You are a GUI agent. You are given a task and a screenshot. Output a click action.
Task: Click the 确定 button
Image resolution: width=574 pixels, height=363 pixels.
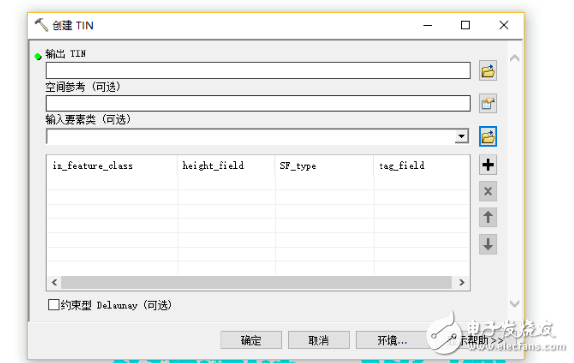point(251,340)
